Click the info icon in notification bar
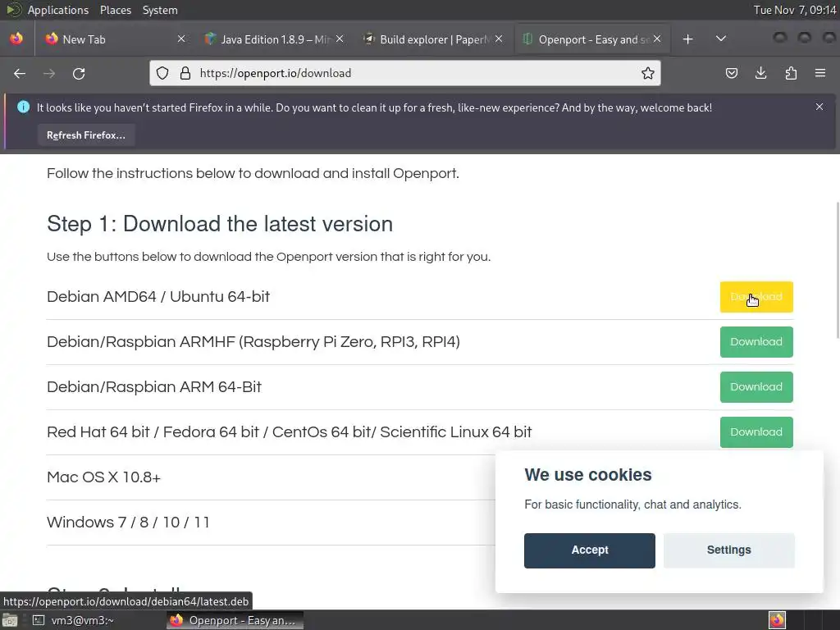The height and width of the screenshot is (630, 840). pos(23,107)
